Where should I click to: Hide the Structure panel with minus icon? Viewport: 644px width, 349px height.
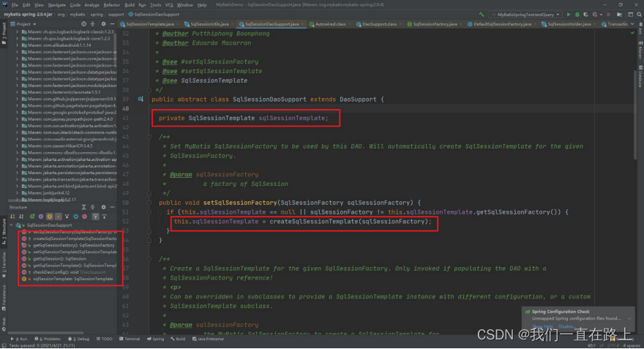[112, 207]
